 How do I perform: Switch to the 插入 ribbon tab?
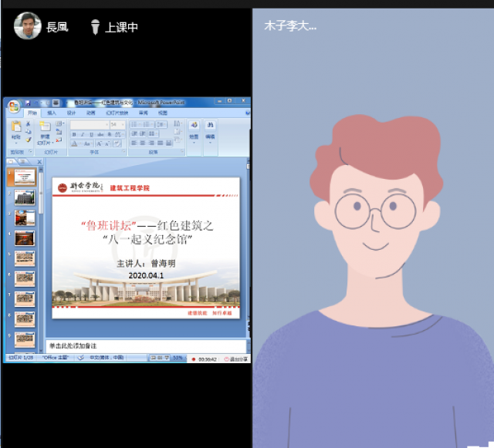coord(52,113)
